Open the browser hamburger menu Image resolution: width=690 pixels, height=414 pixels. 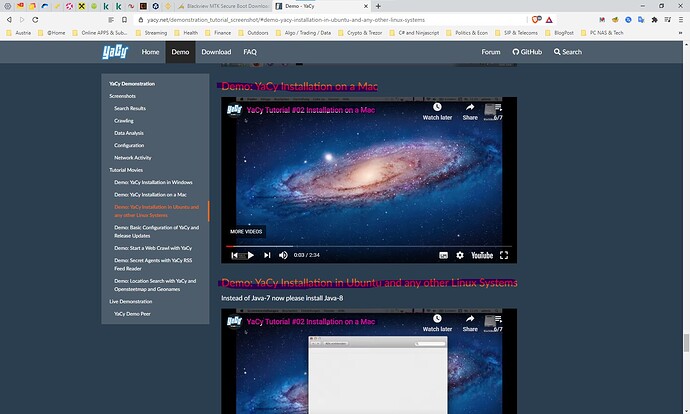681,20
